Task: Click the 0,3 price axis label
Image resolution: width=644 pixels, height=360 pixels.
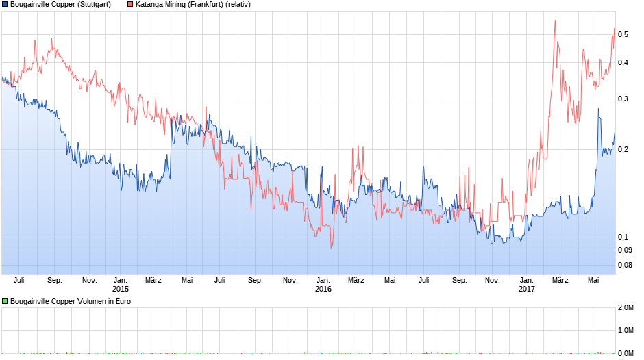Action: click(x=623, y=99)
